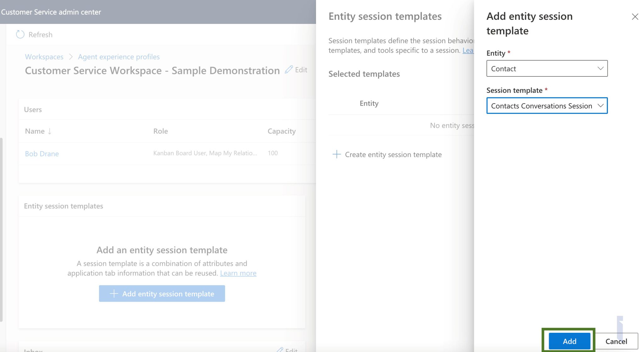Screen dimensions: 644x352
Task: Click the Role column header
Action: pyautogui.click(x=160, y=131)
